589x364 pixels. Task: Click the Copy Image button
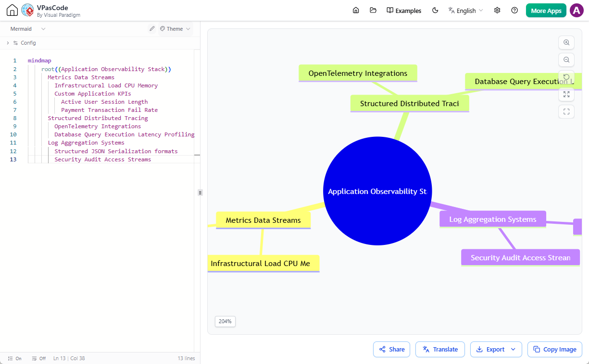[555, 350]
